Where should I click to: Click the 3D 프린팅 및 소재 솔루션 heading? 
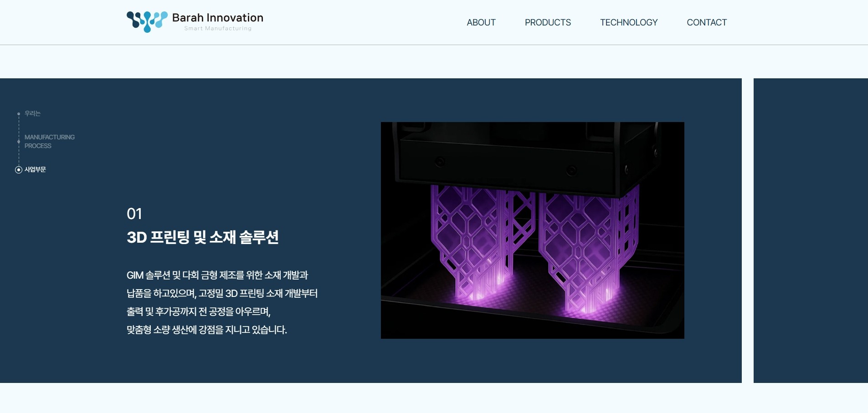pyautogui.click(x=202, y=237)
